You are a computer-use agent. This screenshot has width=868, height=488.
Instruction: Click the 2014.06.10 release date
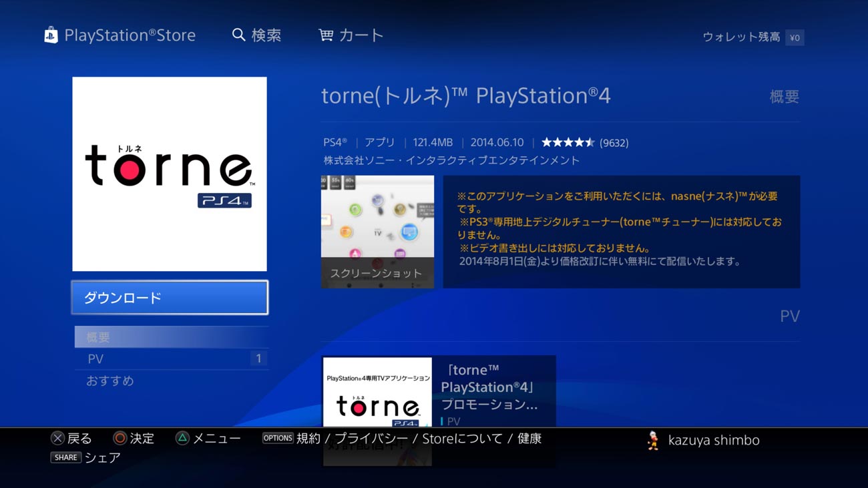(x=497, y=142)
